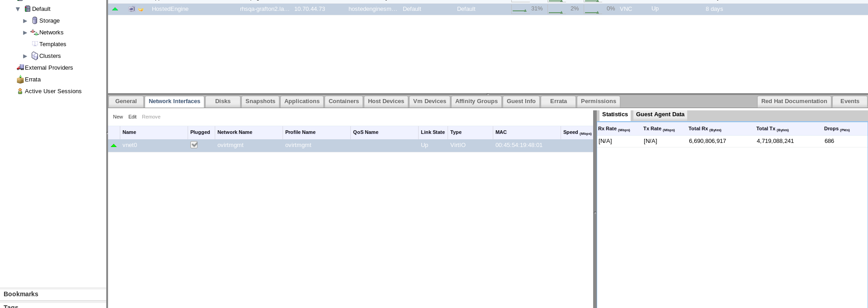Click the Clusters icon in tree
The image size is (868, 308).
tap(35, 56)
